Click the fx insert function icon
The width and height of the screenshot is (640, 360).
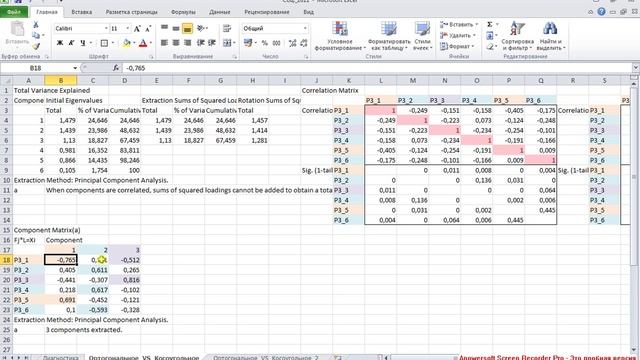click(x=116, y=68)
